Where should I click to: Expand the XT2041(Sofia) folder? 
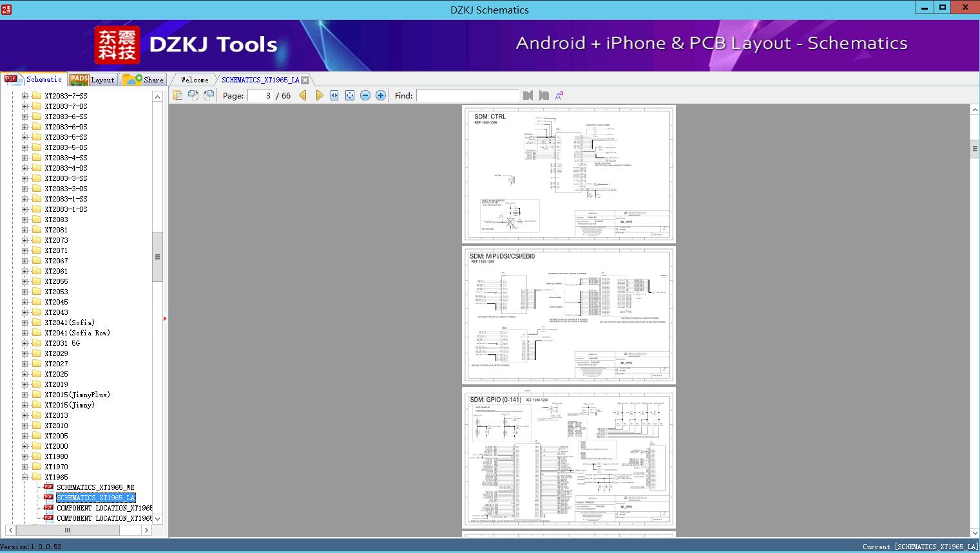click(x=25, y=323)
